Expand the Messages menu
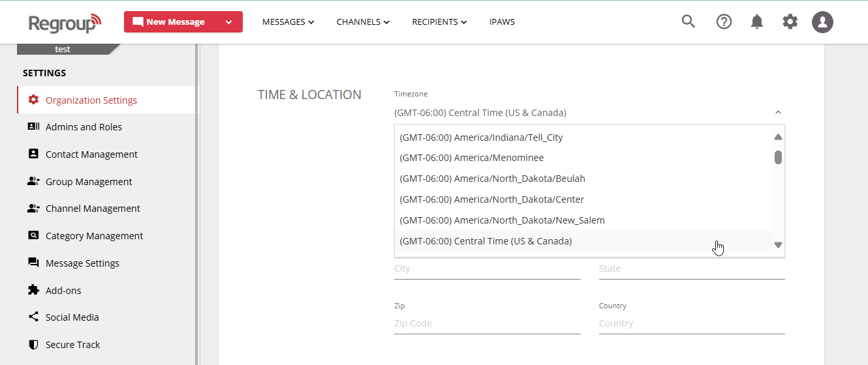Image resolution: width=868 pixels, height=365 pixels. click(288, 22)
